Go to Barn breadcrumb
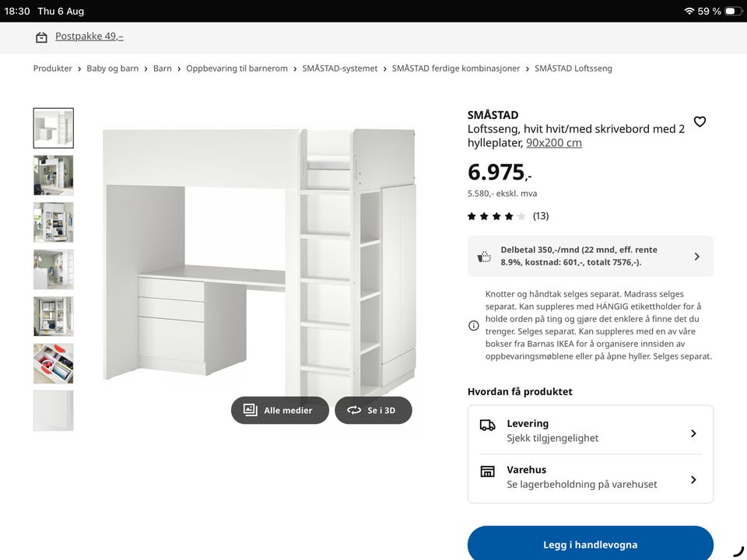Viewport: 747px width, 560px height. click(162, 68)
